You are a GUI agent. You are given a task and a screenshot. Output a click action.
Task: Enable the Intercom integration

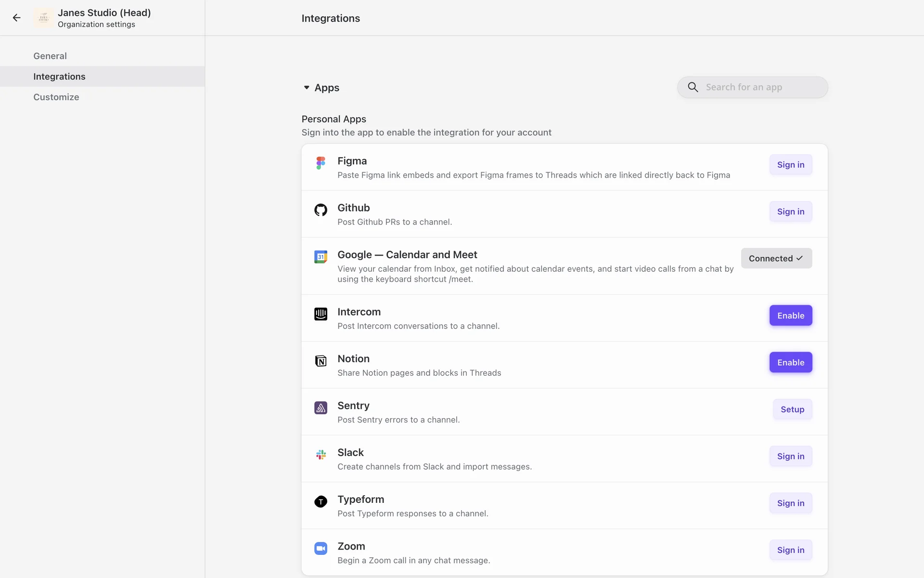790,315
